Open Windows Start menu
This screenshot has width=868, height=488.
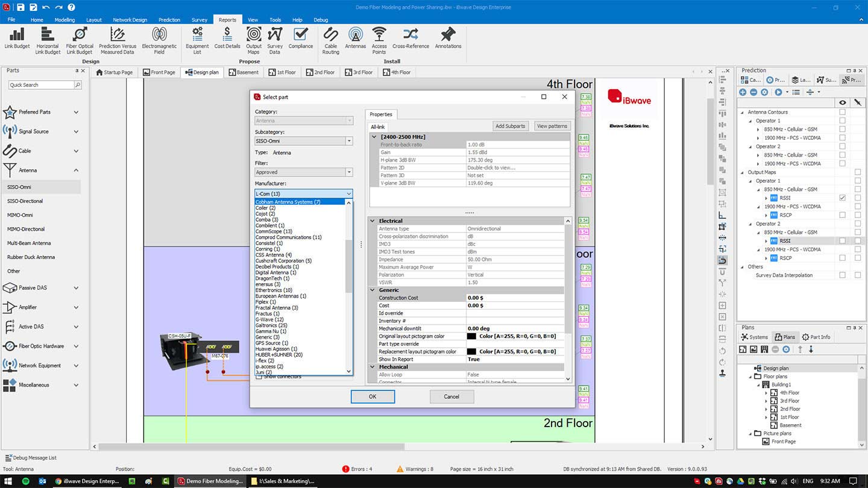tap(7, 481)
